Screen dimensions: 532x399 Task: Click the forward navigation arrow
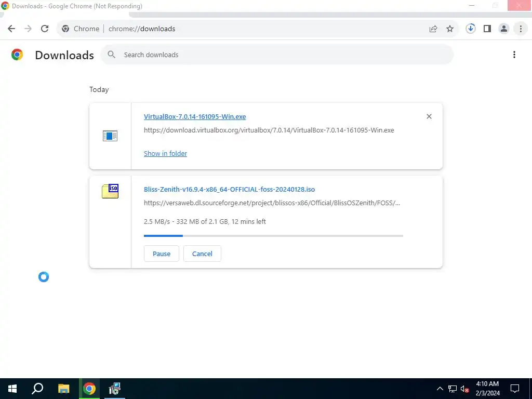(x=28, y=29)
